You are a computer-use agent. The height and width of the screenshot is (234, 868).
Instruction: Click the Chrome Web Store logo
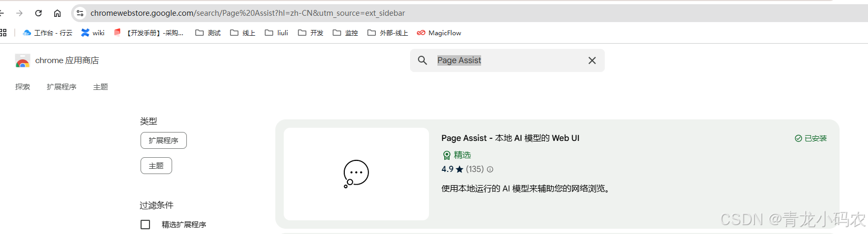point(23,61)
